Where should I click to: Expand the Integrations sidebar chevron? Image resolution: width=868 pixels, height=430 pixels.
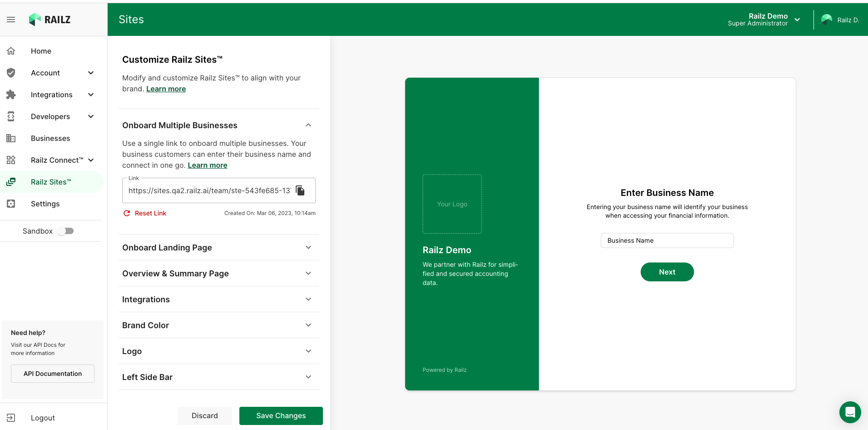tap(91, 95)
